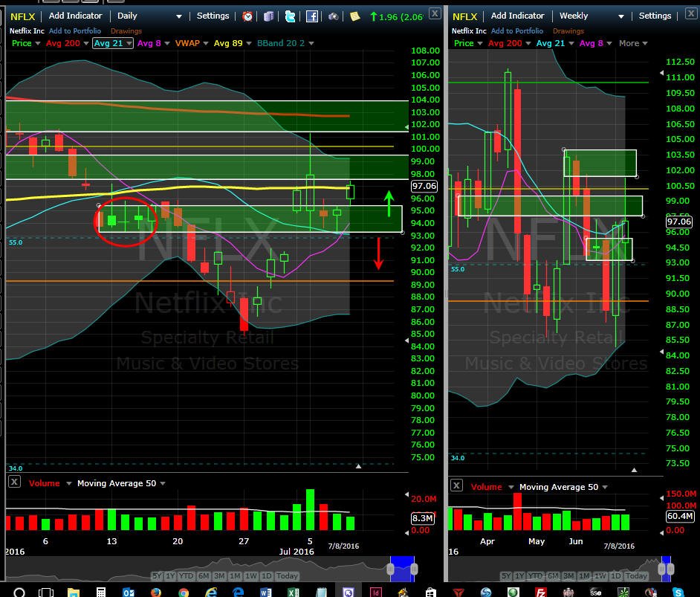Open Chrome from the taskbar
Viewport: 700px width, 597px height.
[184, 592]
